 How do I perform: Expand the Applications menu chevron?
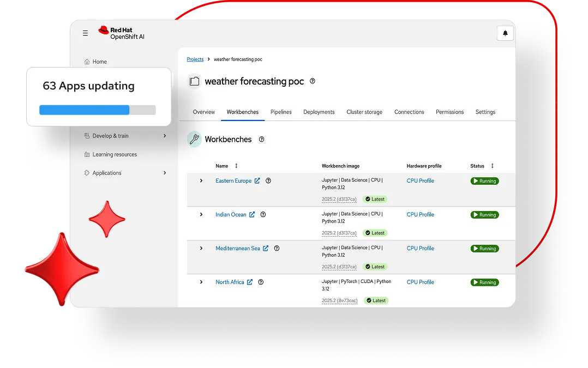tap(165, 173)
